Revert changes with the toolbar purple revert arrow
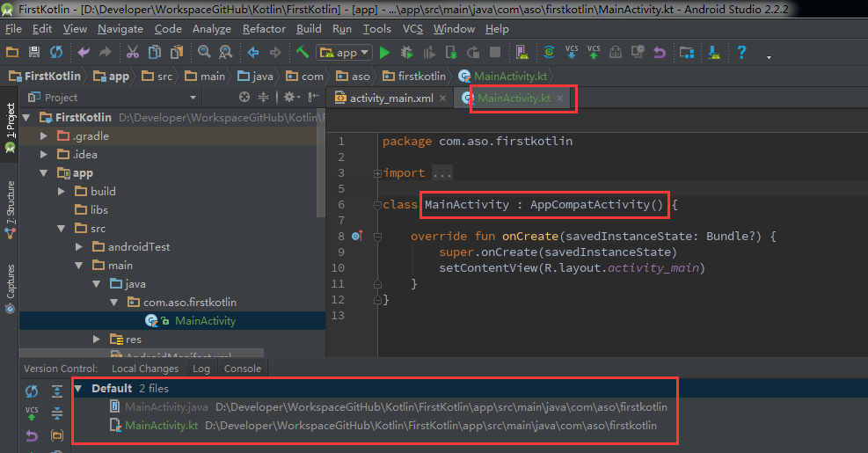Image resolution: width=868 pixels, height=453 pixels. click(x=660, y=53)
